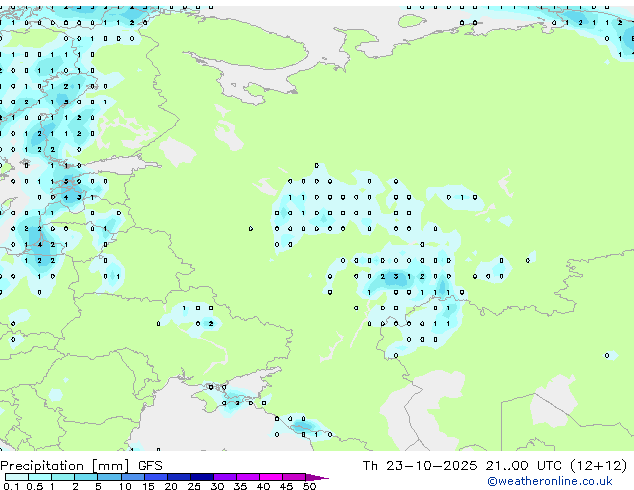Click the "(12+12)" forecast offset text
The width and height of the screenshot is (634, 490).
click(598, 466)
